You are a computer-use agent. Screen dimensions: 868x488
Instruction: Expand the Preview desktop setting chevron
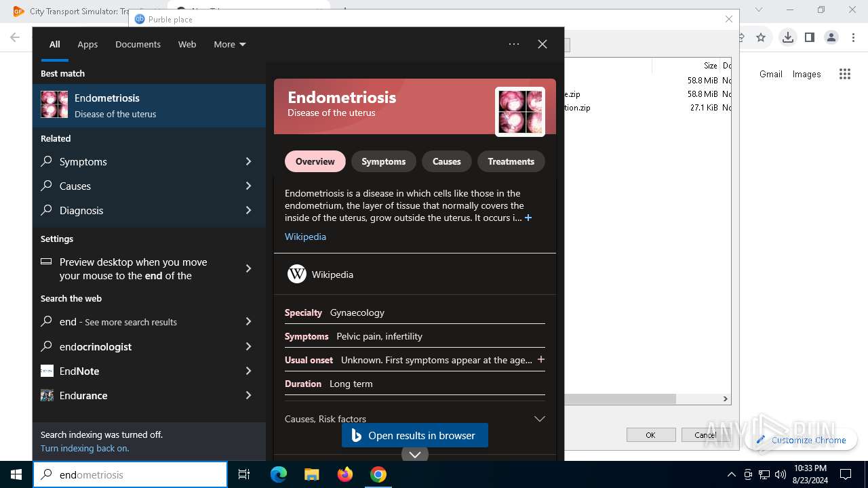[x=248, y=268]
